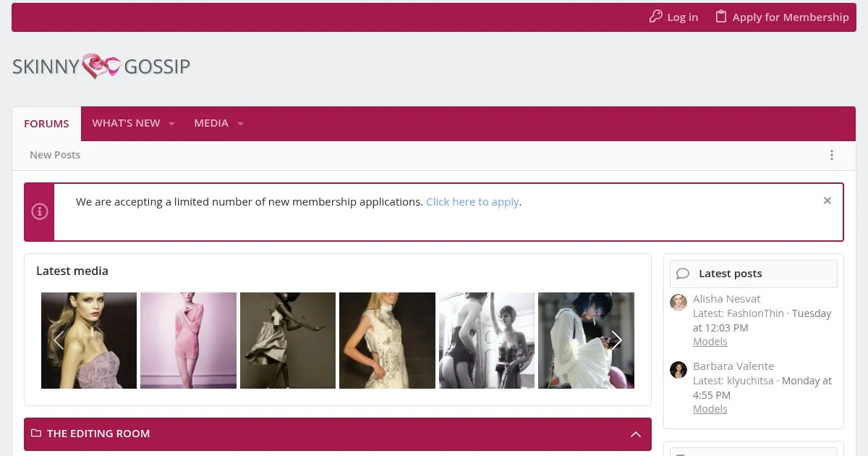
Task: Advance the Latest media carousel forward
Action: [x=616, y=340]
